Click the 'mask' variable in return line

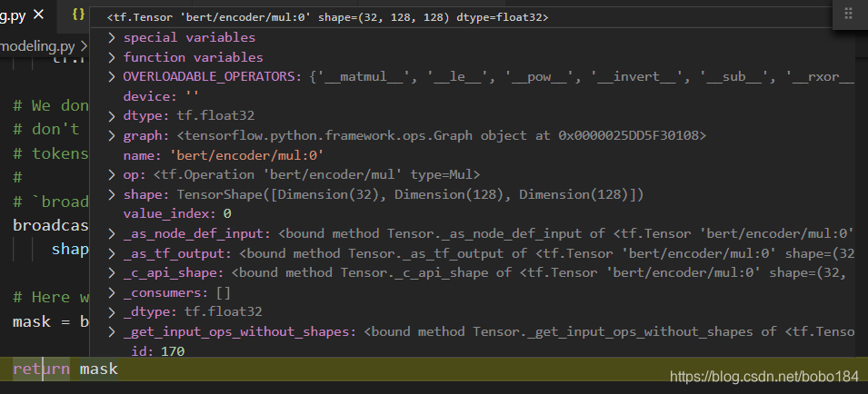pos(98,369)
